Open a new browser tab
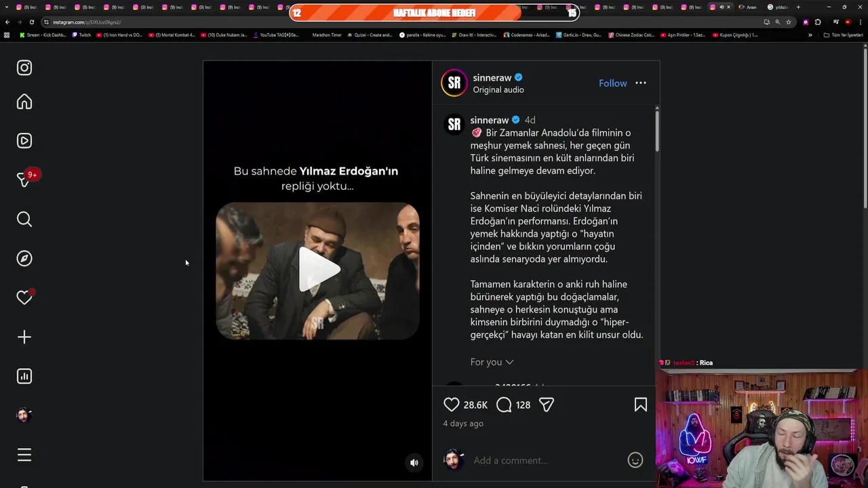The image size is (868, 488). point(798,7)
